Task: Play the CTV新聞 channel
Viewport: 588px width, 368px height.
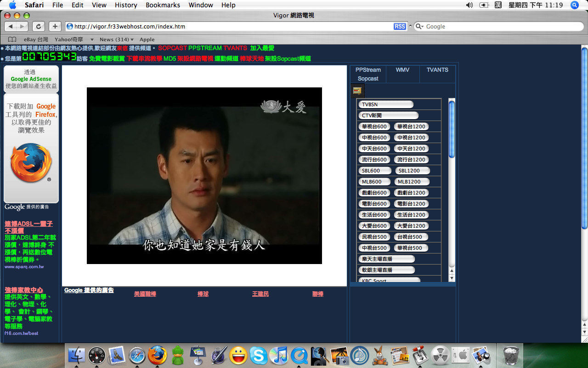Action: [388, 115]
